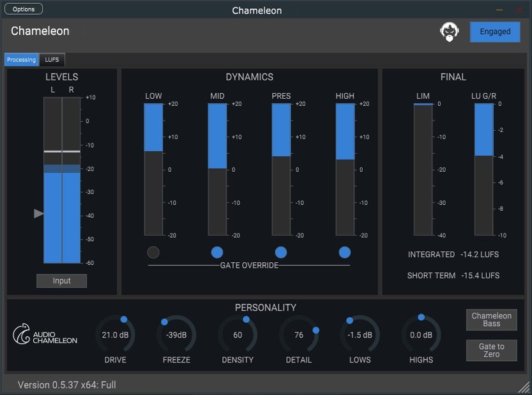Click the LIM limiter meter
The width and height of the screenshot is (532, 395).
pyautogui.click(x=423, y=169)
